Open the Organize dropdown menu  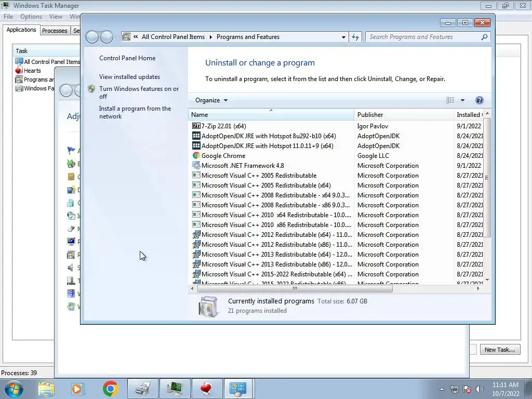[x=211, y=100]
